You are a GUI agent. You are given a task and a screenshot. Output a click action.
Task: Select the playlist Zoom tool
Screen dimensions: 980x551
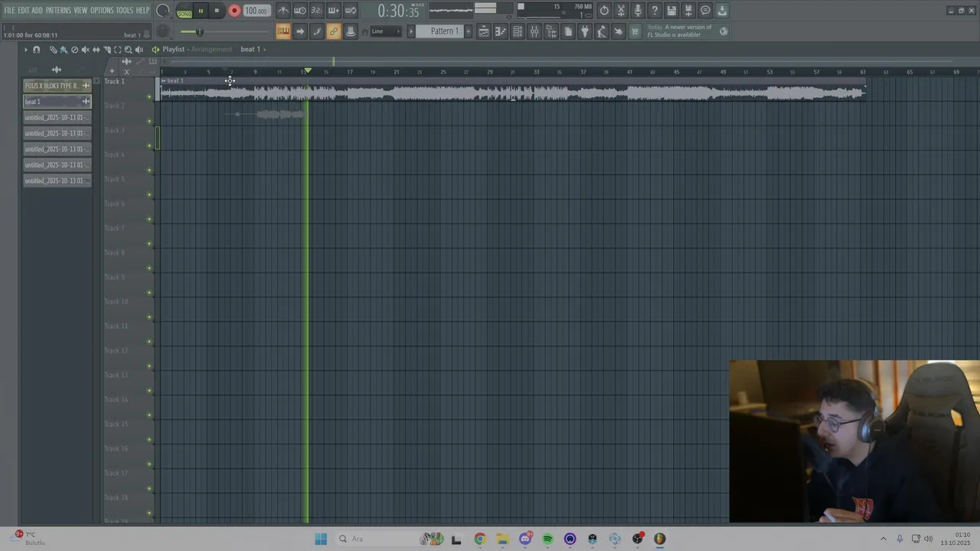point(128,49)
